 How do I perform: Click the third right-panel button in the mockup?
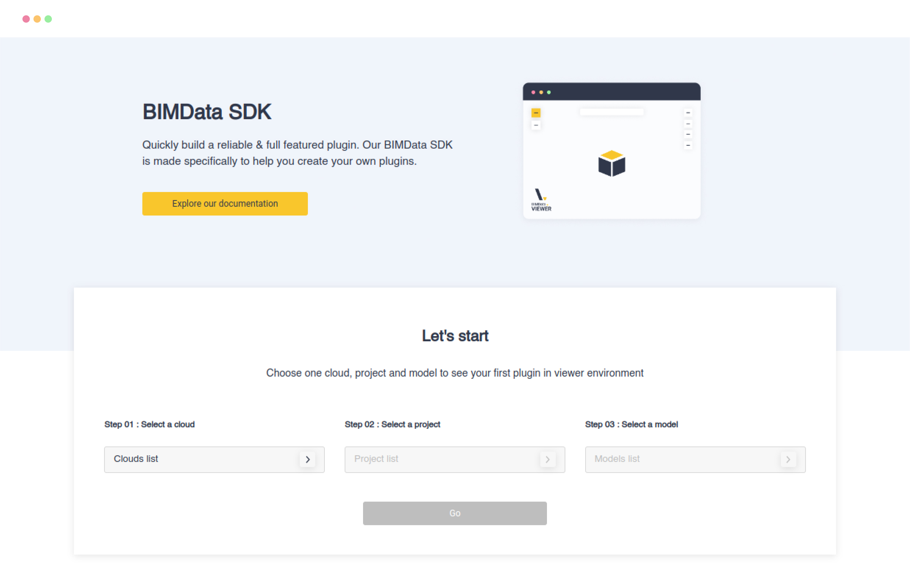click(x=689, y=134)
